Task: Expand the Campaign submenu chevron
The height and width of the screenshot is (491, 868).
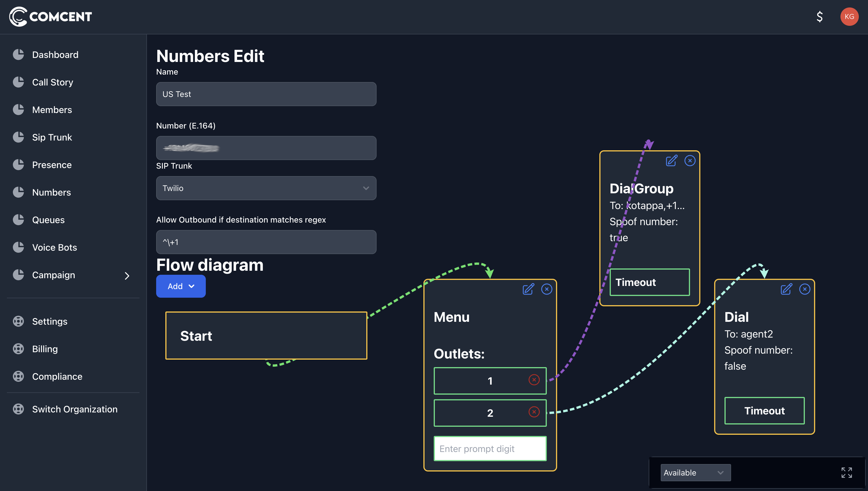Action: pyautogui.click(x=127, y=276)
